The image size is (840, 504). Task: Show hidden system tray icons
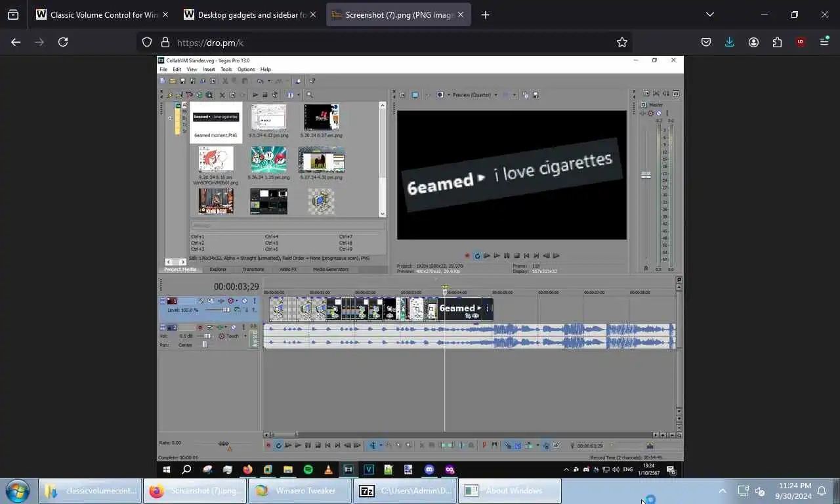pos(723,491)
